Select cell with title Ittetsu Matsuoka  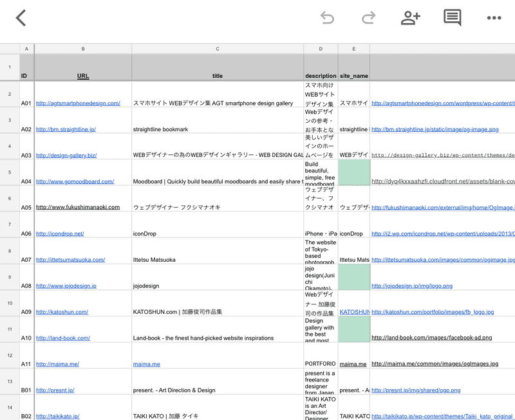[218, 251]
